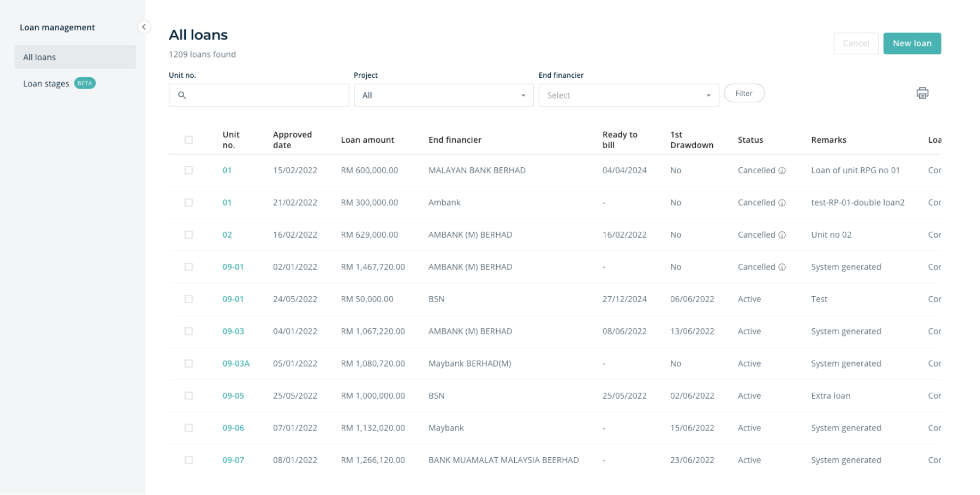This screenshot has width=980, height=495.
Task: Create a loan with New loan button
Action: point(912,43)
